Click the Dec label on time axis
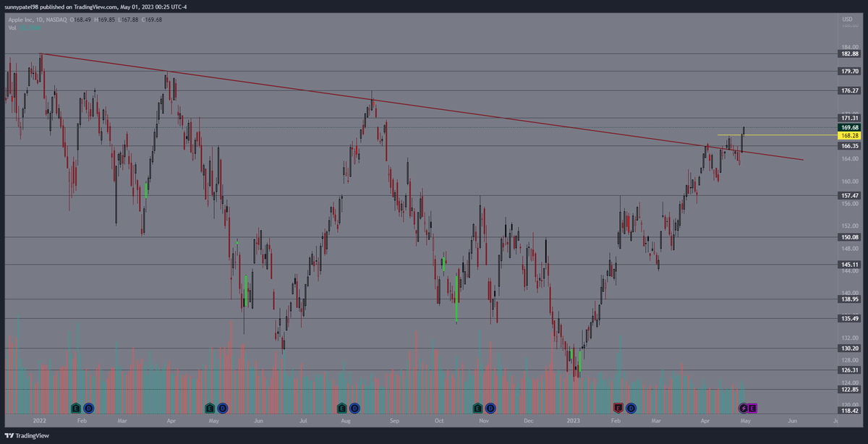 [529, 420]
